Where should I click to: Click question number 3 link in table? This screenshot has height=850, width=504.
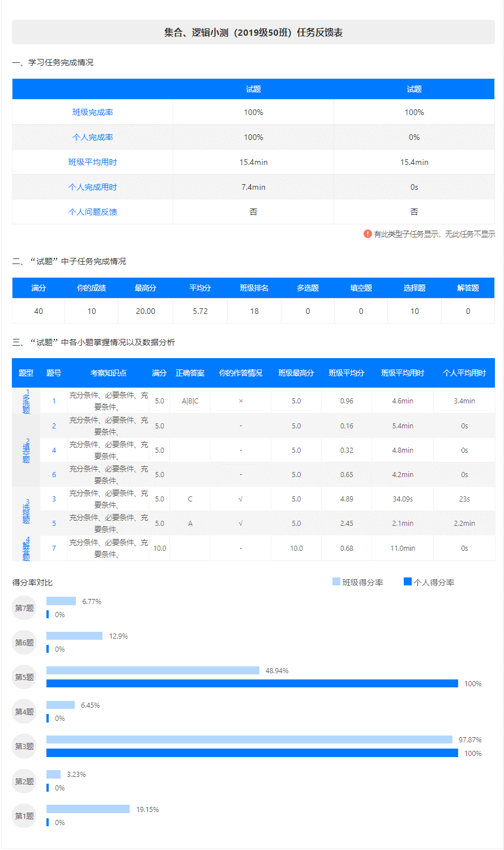[54, 499]
